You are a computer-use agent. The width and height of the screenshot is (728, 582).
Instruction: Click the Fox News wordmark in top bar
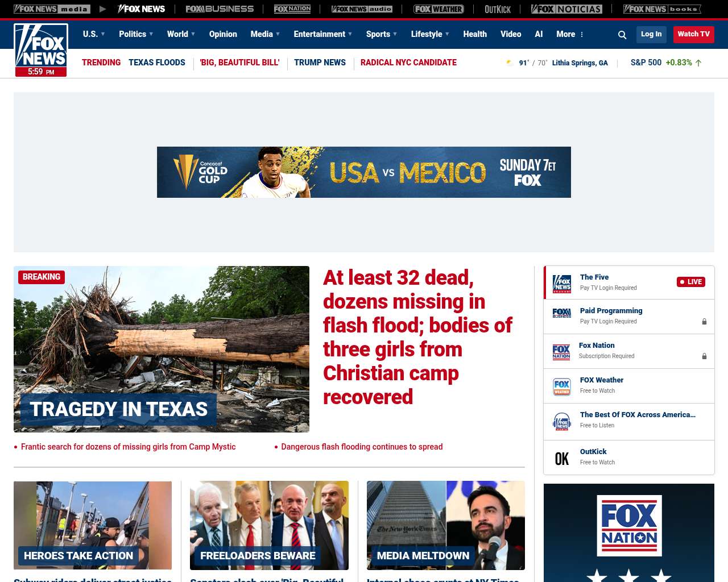point(141,9)
